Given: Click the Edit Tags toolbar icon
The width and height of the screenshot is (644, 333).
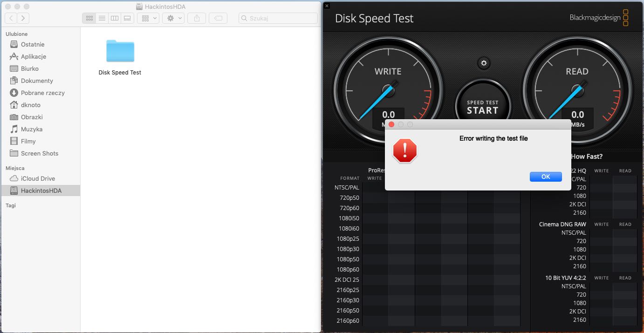Looking at the screenshot, I should click(x=218, y=18).
